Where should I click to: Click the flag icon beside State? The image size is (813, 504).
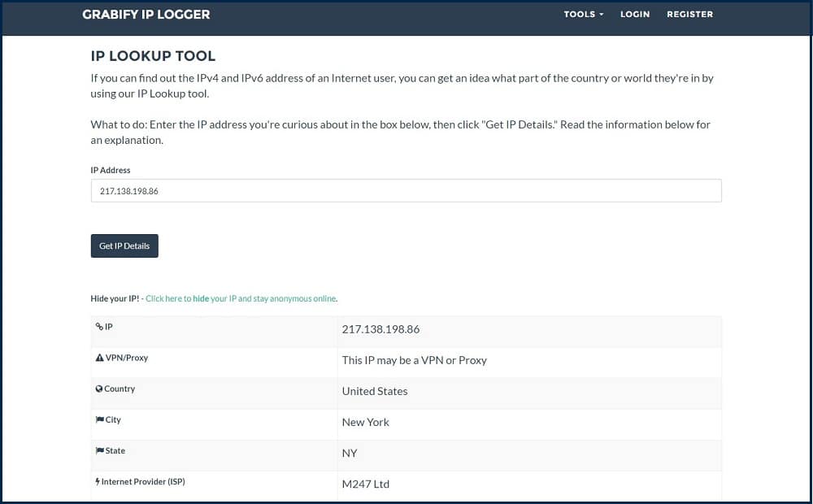pyautogui.click(x=98, y=450)
